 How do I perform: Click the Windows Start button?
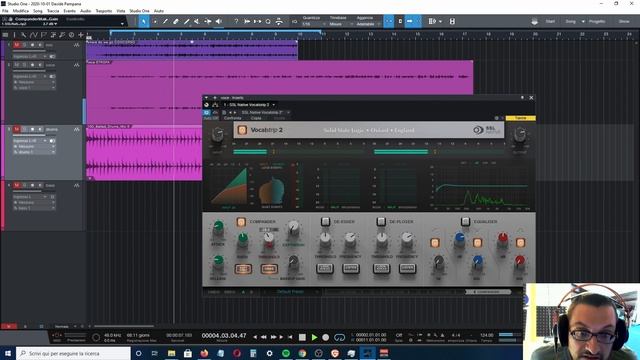(x=8, y=353)
